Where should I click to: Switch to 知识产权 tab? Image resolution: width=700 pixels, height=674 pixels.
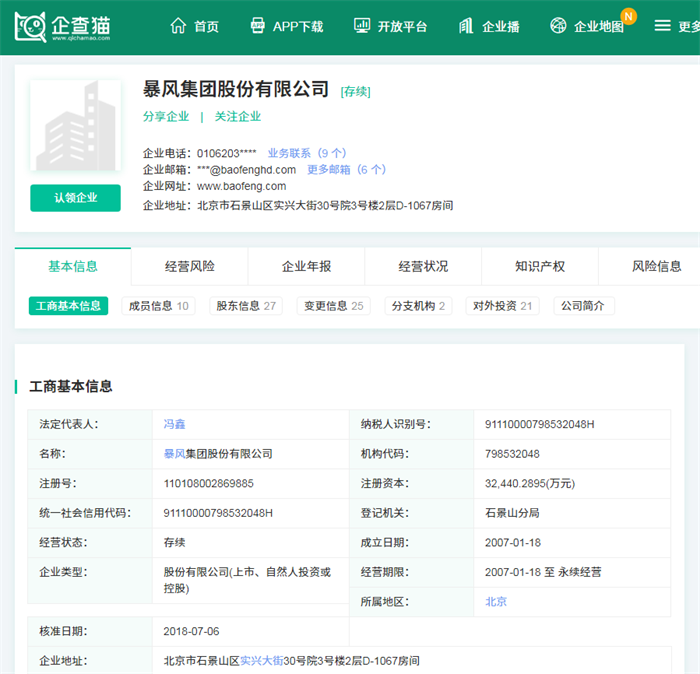540,266
